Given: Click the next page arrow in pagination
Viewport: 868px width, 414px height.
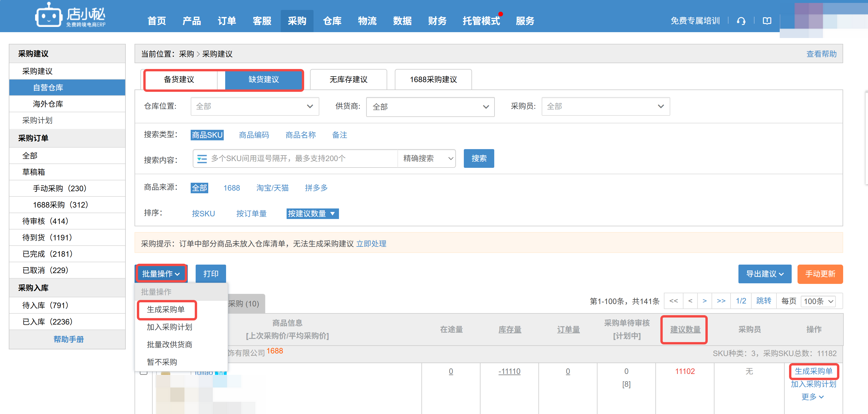Looking at the screenshot, I should click(705, 301).
